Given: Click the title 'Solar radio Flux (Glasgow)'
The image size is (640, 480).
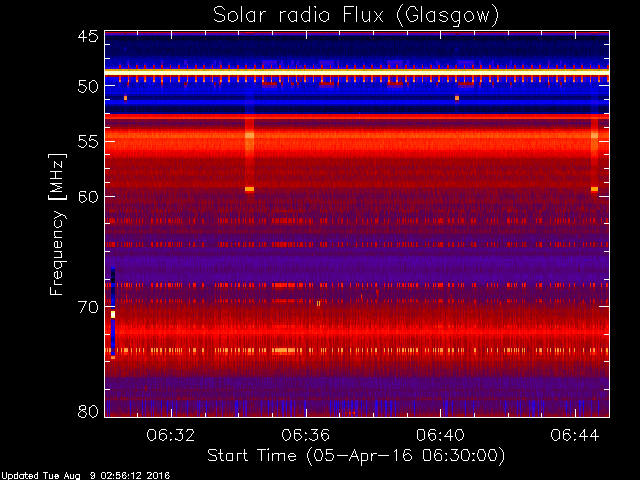Looking at the screenshot, I should tap(356, 16).
